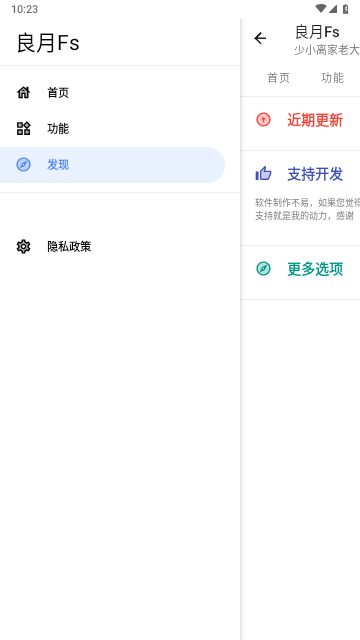Open the gear icon for 隐私政策

pos(23,247)
